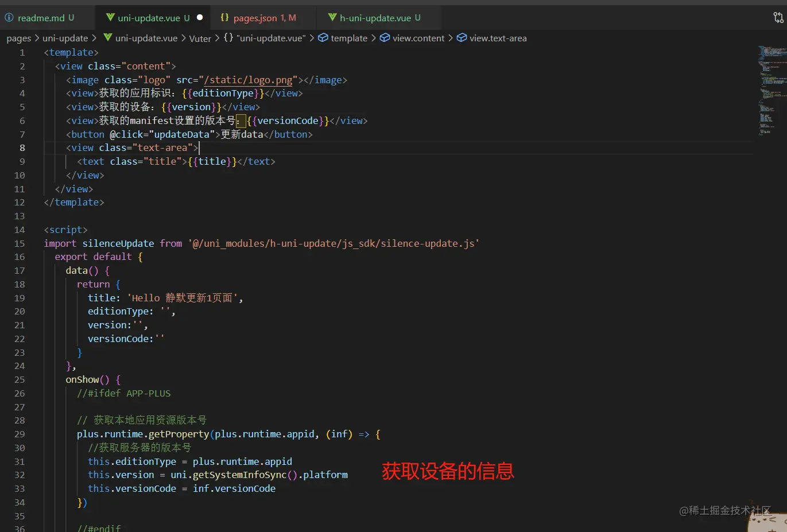
Task: Follow the /static/logo.png path link
Action: [248, 80]
